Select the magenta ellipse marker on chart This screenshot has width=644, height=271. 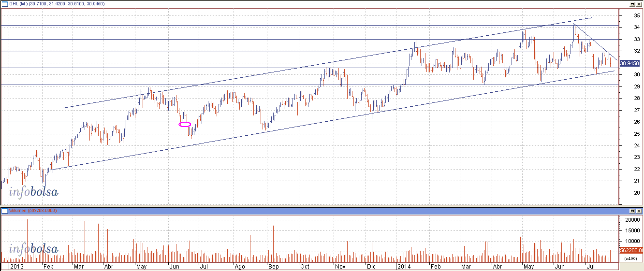(x=185, y=124)
